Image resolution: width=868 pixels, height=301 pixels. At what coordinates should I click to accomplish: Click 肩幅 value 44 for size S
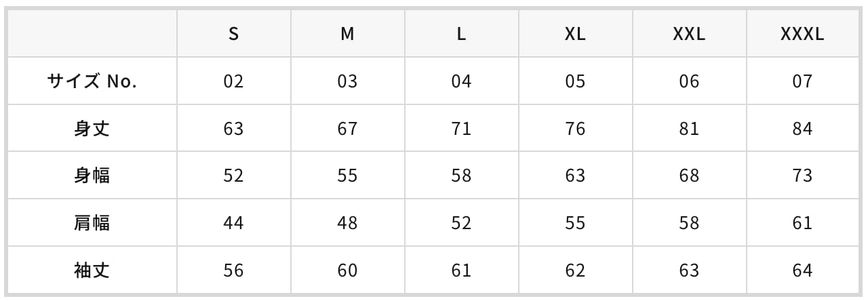click(233, 223)
